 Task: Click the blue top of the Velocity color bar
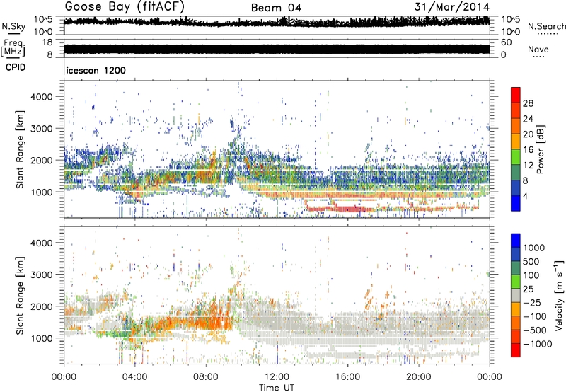click(x=516, y=239)
